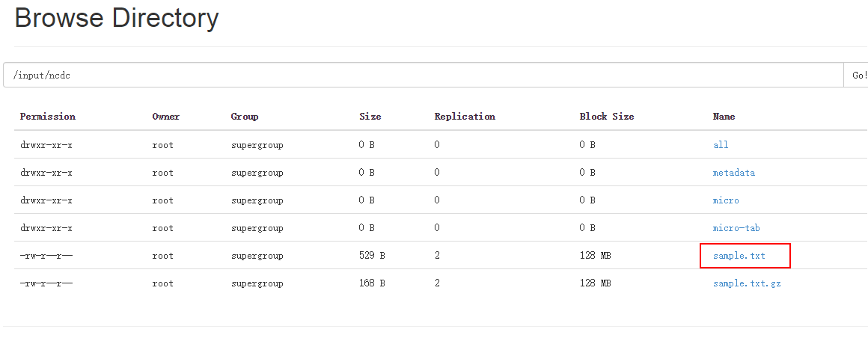Click the permission cell of the 'all' row
The width and height of the screenshot is (868, 338).
point(46,145)
